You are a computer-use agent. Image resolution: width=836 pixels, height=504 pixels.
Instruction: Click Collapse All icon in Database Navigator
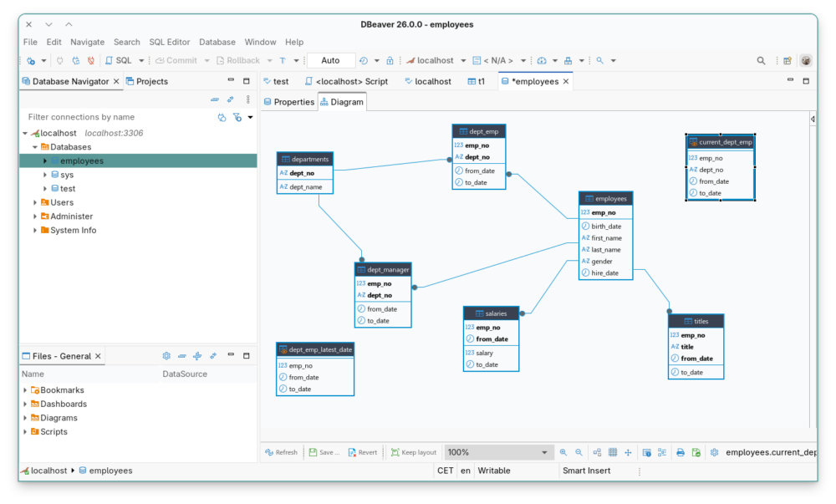(215, 99)
